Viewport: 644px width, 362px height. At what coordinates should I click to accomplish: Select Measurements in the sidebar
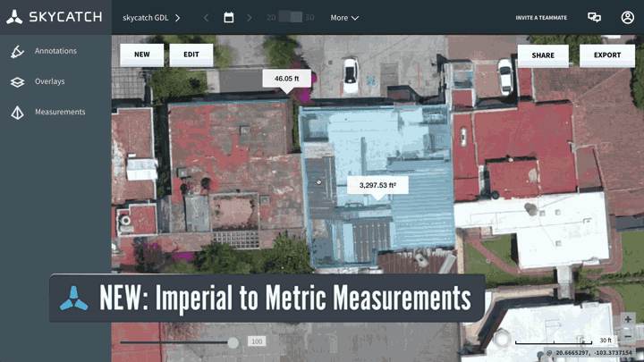coord(60,112)
